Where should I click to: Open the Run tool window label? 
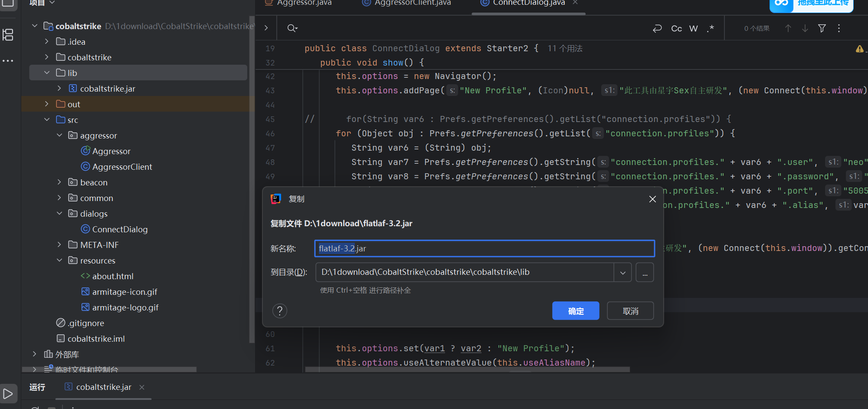(37, 387)
